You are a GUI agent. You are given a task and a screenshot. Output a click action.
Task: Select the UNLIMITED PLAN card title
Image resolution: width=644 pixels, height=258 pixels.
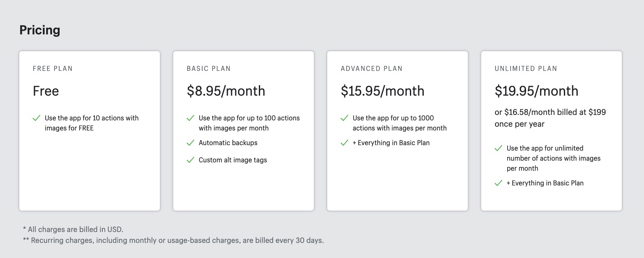(526, 69)
